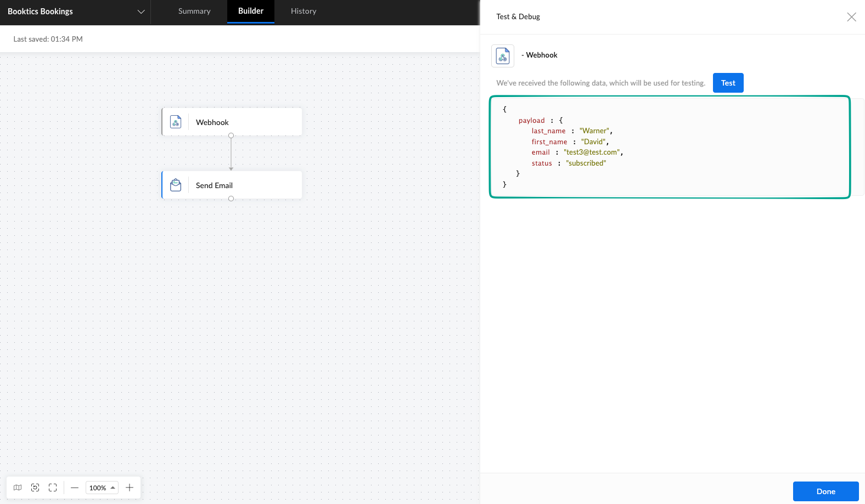The width and height of the screenshot is (865, 504).
Task: Click the "David" first_name value
Action: [x=593, y=142]
